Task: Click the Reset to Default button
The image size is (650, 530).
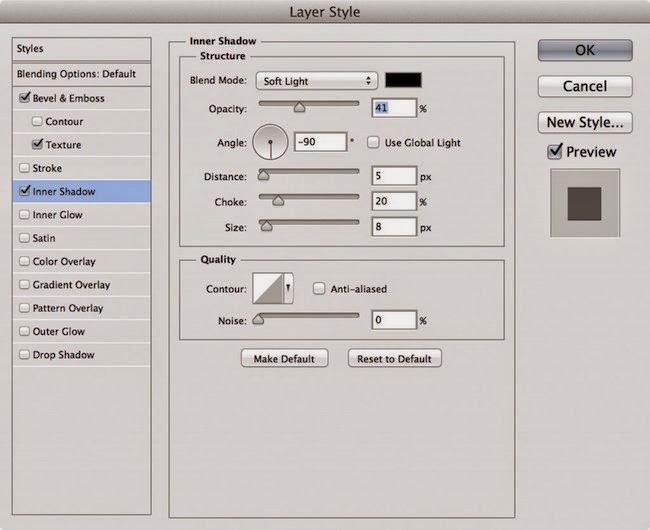Action: tap(394, 358)
